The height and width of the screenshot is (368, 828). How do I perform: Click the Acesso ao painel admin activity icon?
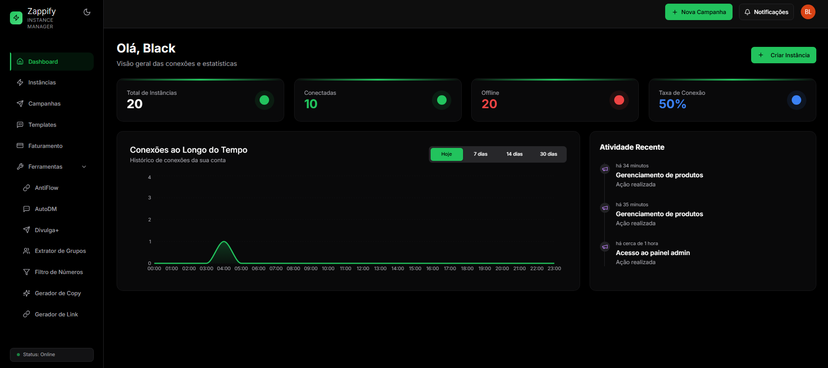coord(605,247)
